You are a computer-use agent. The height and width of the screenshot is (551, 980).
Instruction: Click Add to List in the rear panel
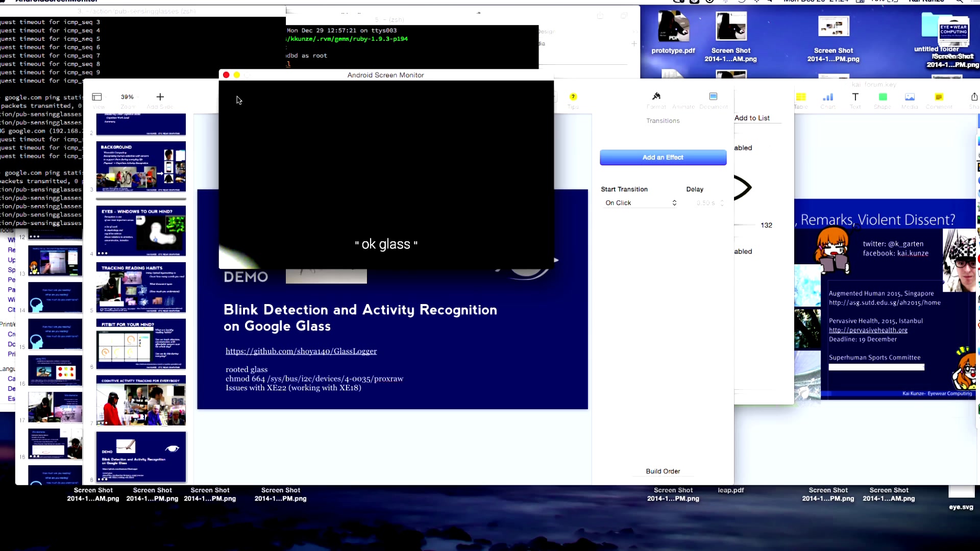[752, 118]
